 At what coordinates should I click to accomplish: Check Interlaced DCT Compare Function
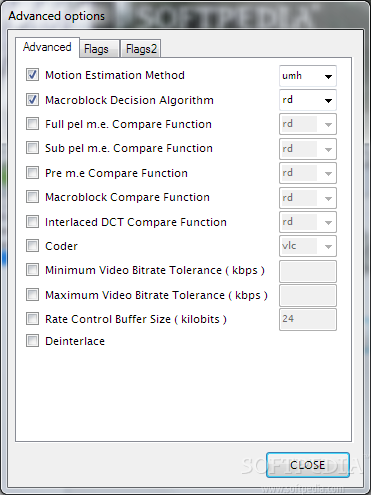click(x=32, y=222)
